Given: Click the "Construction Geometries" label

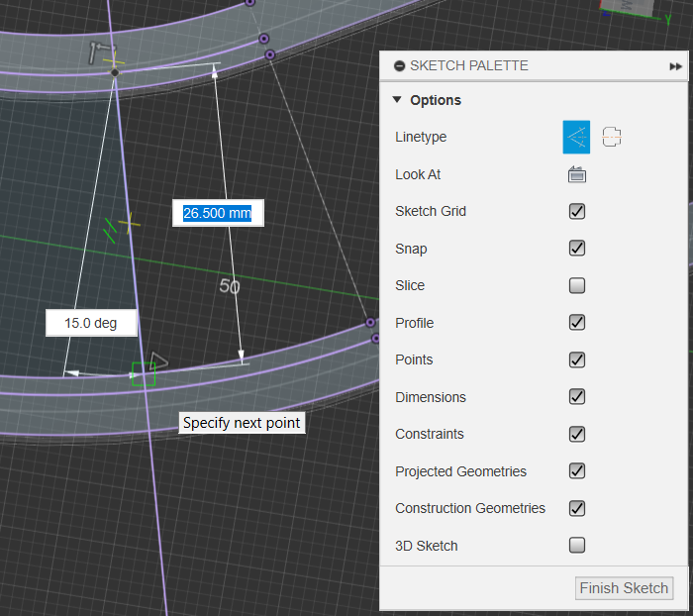Looking at the screenshot, I should click(x=470, y=508).
